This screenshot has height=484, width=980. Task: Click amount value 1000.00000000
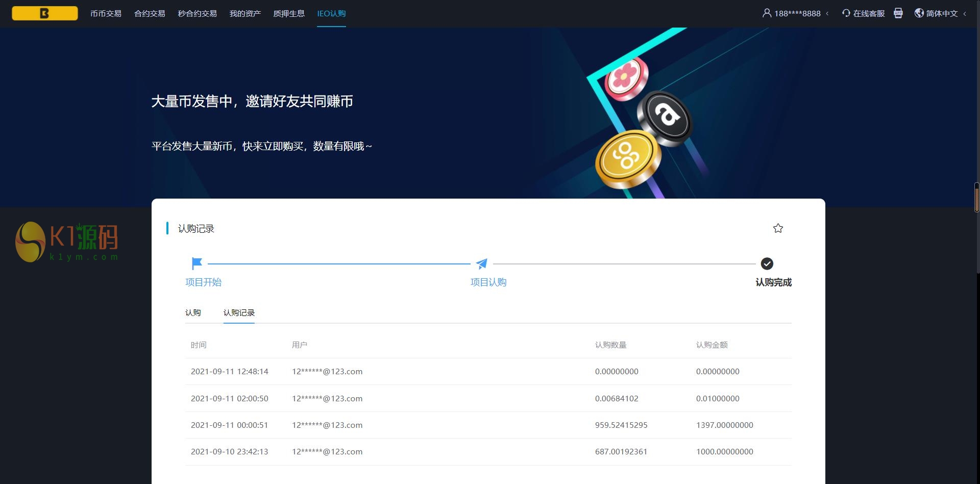point(725,452)
